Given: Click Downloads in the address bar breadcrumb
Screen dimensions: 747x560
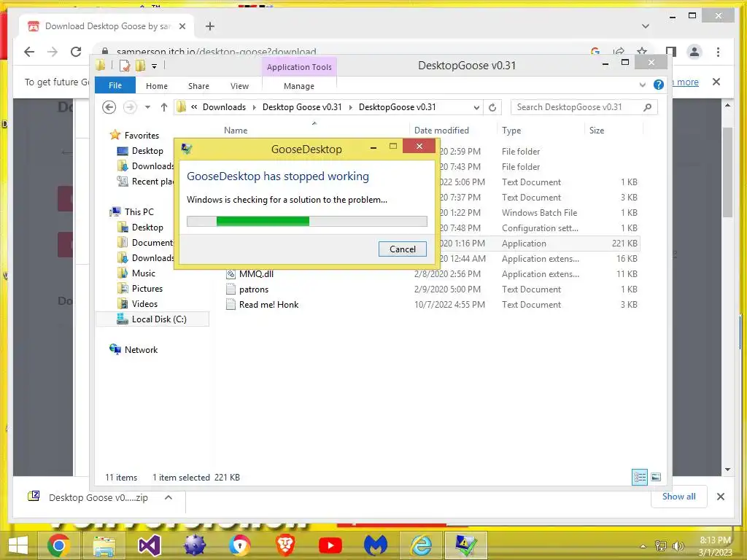Looking at the screenshot, I should pyautogui.click(x=224, y=107).
